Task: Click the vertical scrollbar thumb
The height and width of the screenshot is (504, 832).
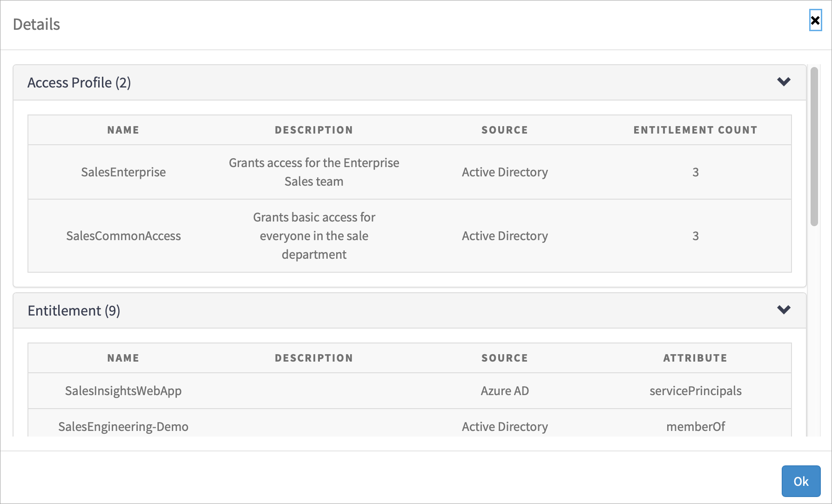Action: 814,147
